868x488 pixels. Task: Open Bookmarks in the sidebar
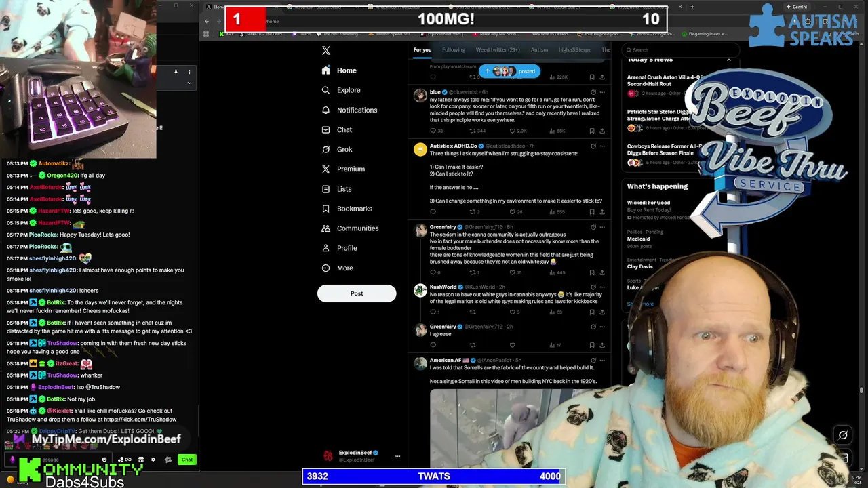[347, 209]
